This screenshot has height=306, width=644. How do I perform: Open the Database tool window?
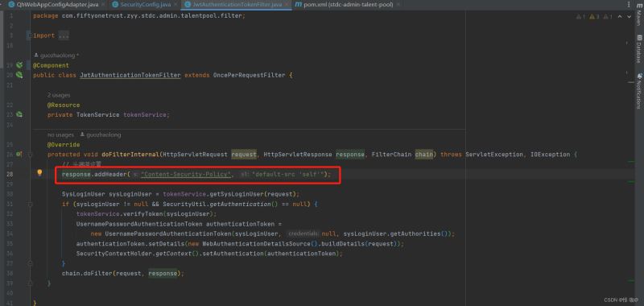[x=639, y=48]
